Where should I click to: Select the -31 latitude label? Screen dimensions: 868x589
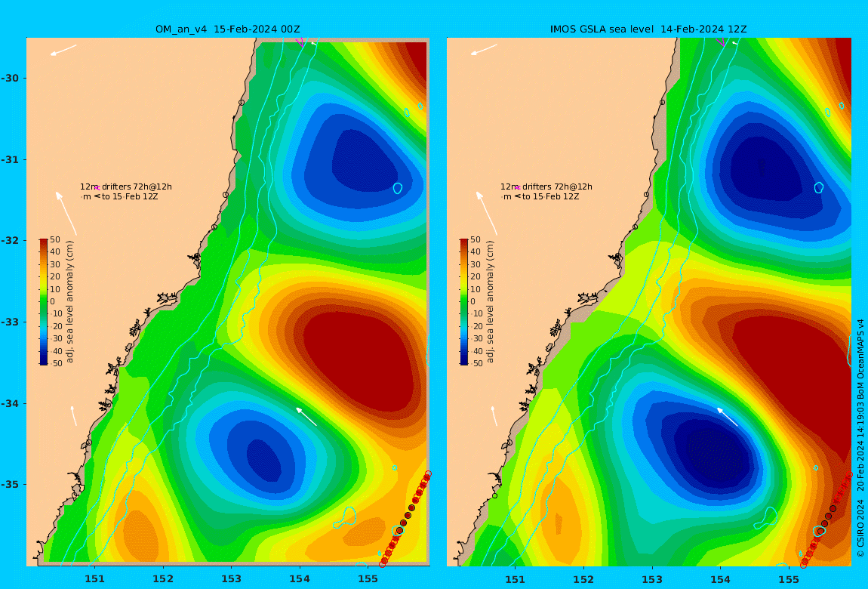click(10, 159)
